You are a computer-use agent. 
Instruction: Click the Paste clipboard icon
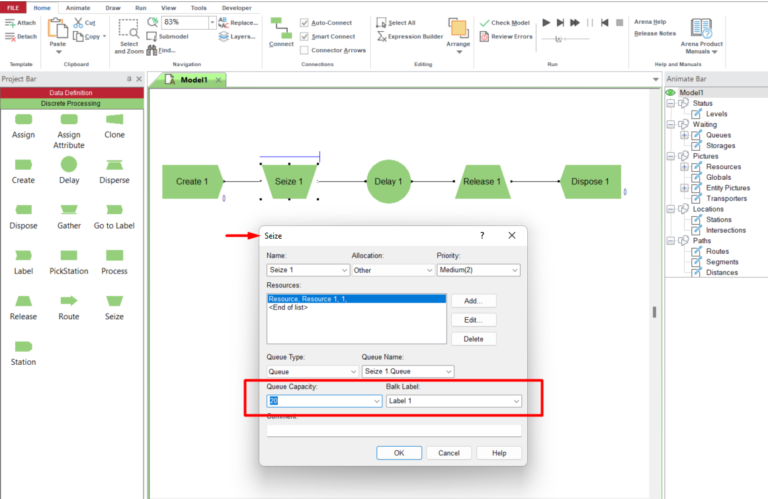[57, 28]
